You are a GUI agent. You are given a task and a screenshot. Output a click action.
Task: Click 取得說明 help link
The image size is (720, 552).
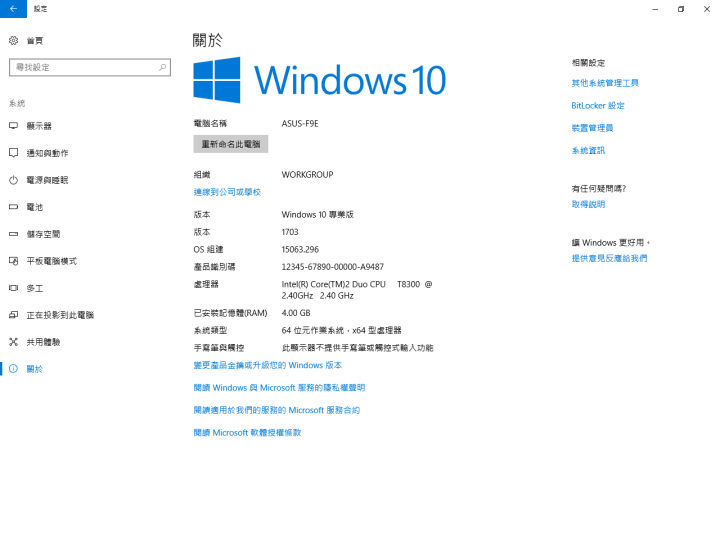click(588, 204)
